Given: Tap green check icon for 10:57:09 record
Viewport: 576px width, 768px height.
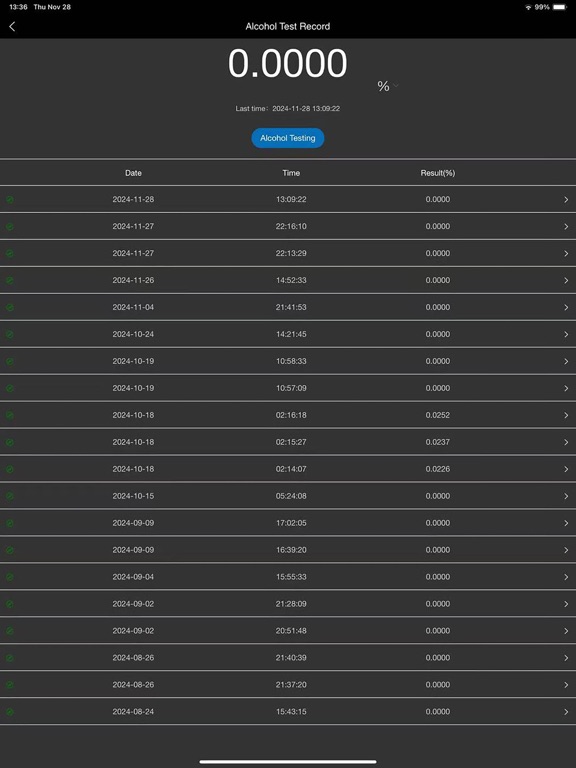Looking at the screenshot, I should pyautogui.click(x=10, y=388).
